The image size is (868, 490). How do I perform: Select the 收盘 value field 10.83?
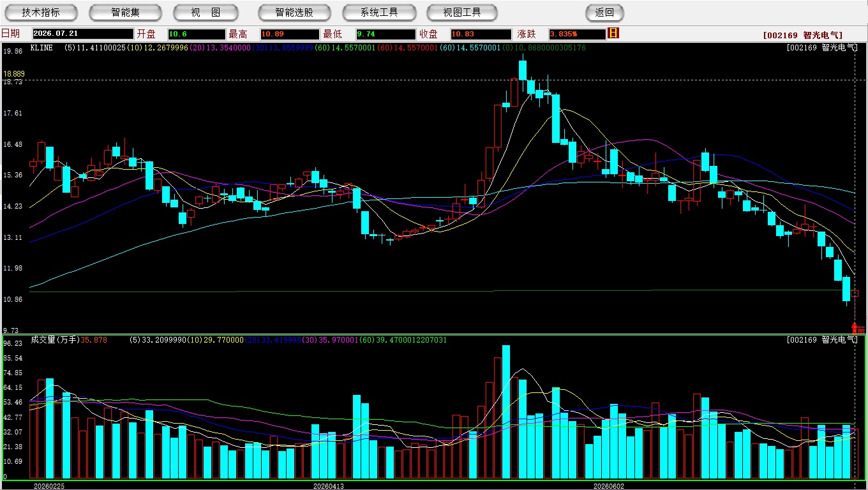(481, 34)
